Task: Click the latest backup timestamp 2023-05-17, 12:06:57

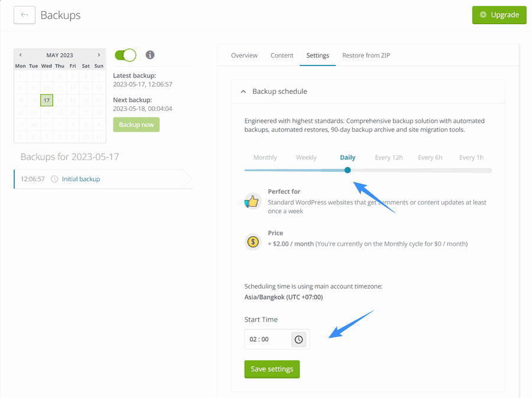Action: (142, 84)
